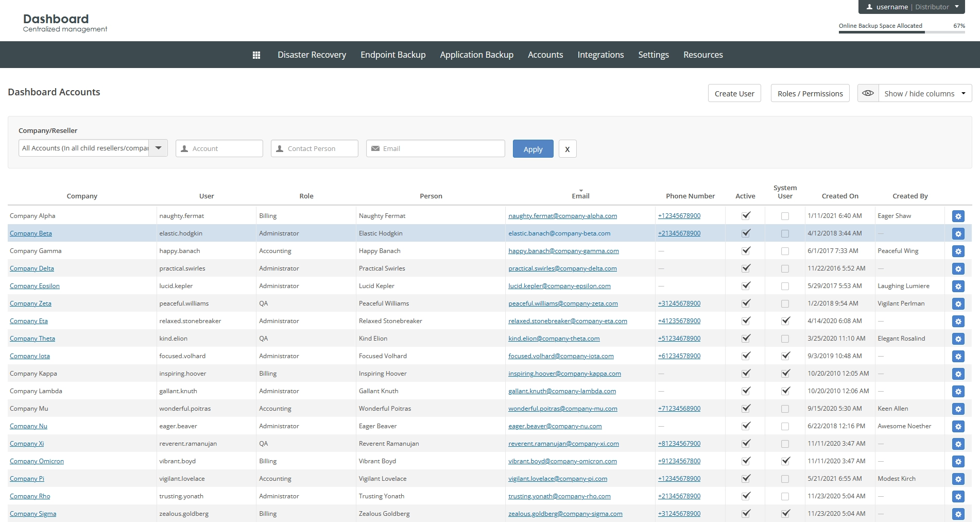Image resolution: width=980 pixels, height=522 pixels.
Task: Open gear settings for Company Beta row
Action: tap(958, 234)
